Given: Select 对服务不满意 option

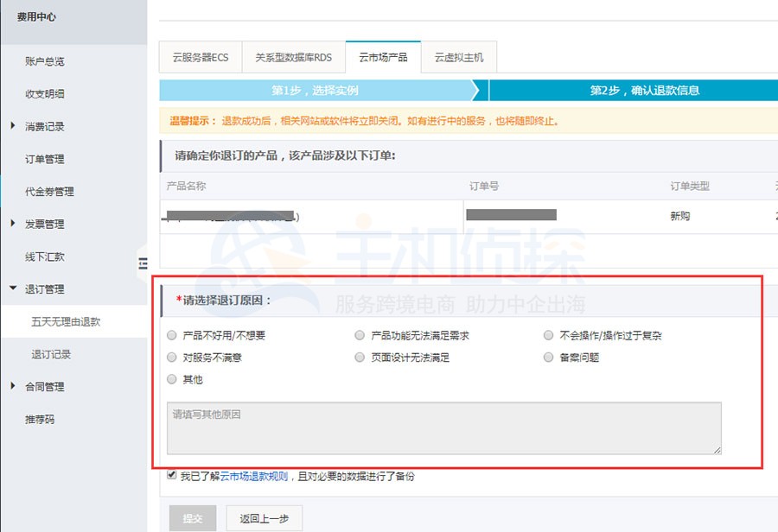Looking at the screenshot, I should (172, 357).
